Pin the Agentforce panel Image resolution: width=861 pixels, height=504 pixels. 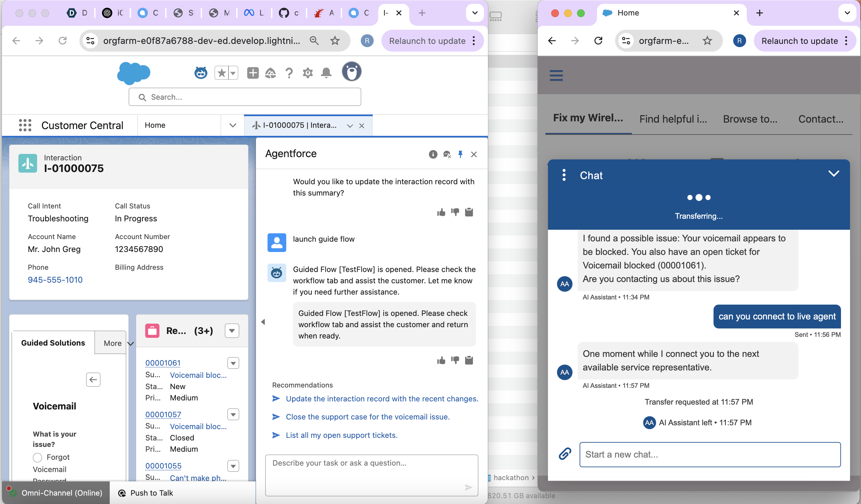coord(460,155)
